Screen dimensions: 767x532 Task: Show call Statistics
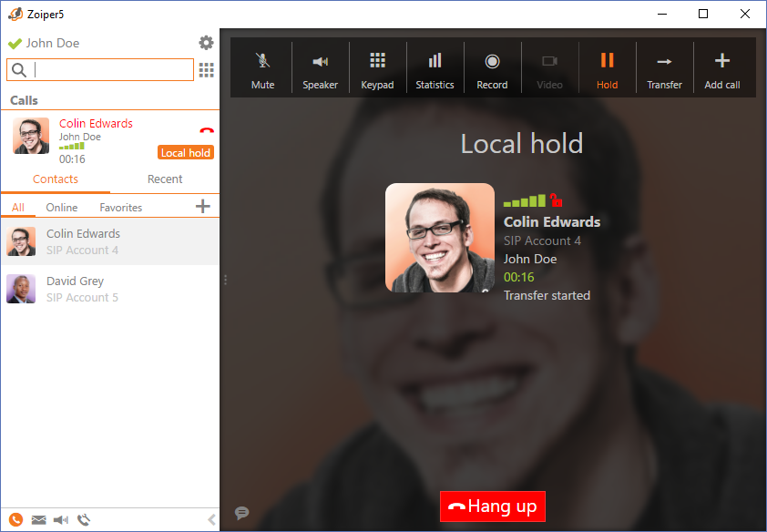[x=435, y=69]
